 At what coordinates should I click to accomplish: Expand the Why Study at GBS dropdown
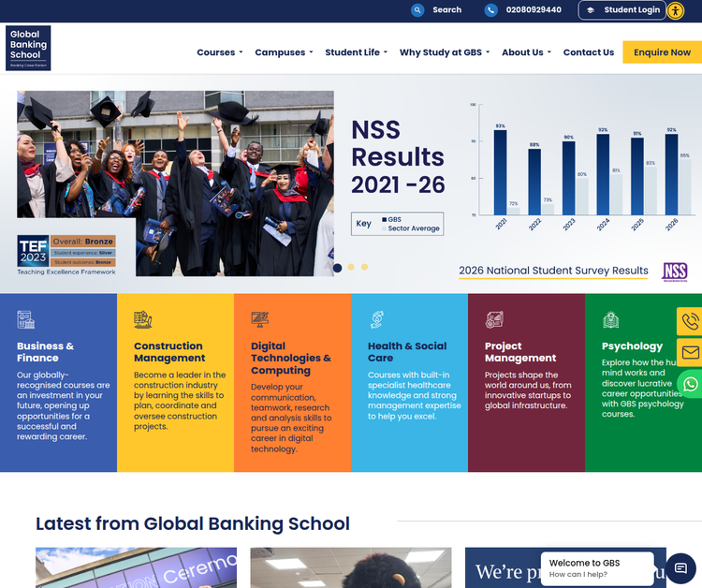click(x=445, y=52)
